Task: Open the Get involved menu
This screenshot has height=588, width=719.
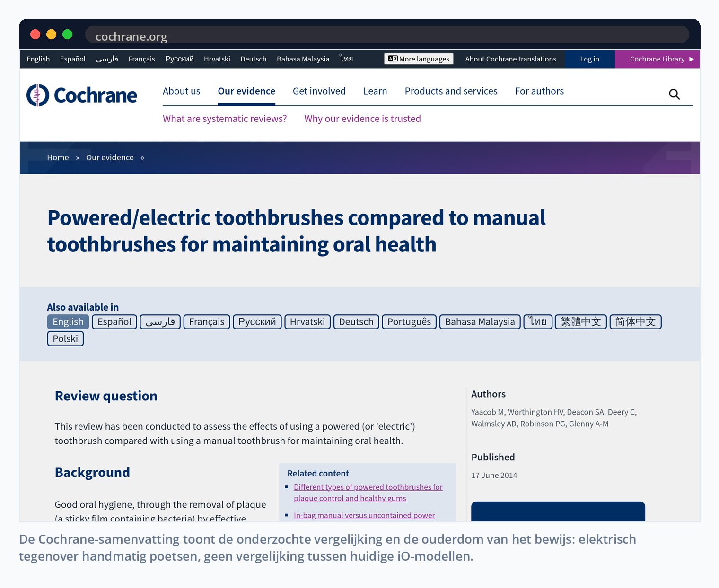Action: point(319,91)
